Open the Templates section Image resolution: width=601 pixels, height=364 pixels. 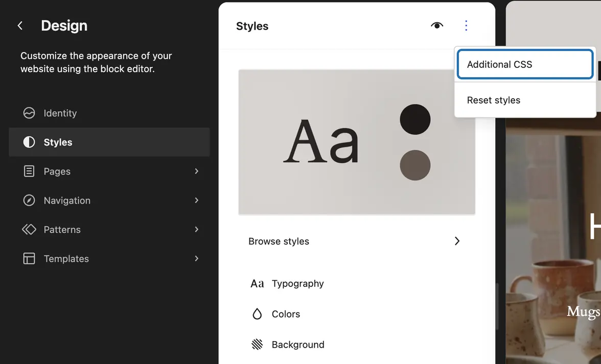tap(109, 258)
